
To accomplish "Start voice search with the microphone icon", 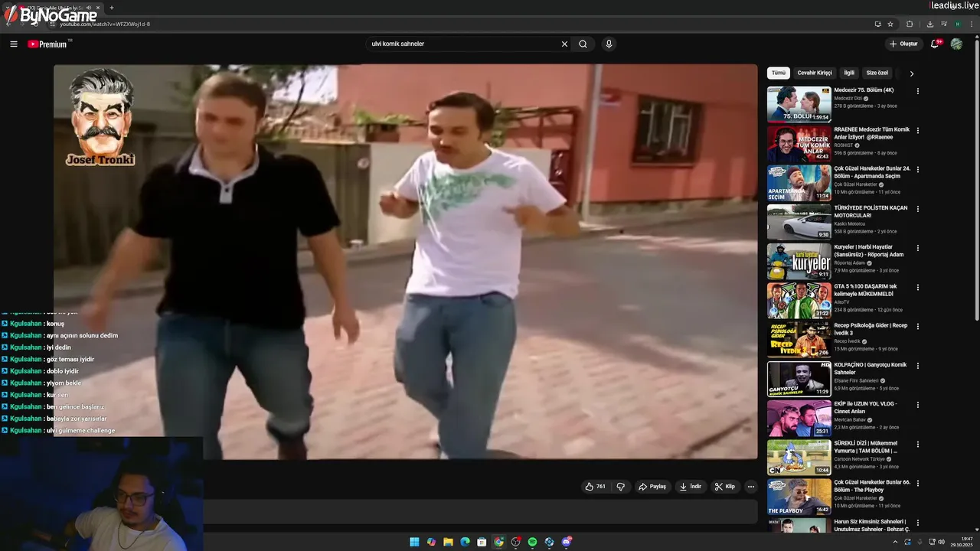I will tap(609, 44).
